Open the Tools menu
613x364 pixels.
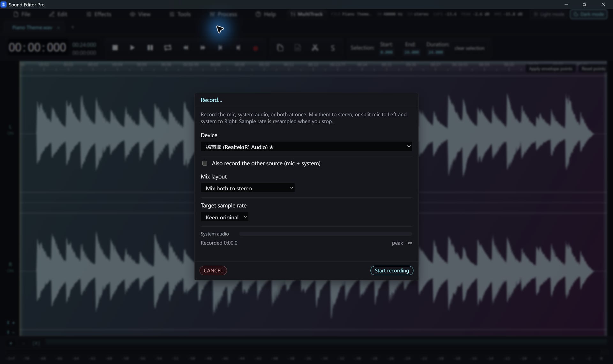click(180, 14)
